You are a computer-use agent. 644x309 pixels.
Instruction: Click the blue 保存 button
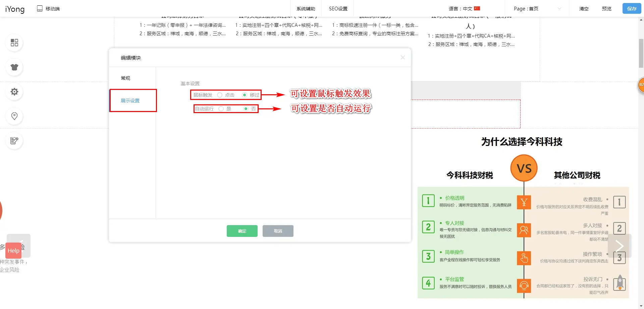tap(632, 9)
